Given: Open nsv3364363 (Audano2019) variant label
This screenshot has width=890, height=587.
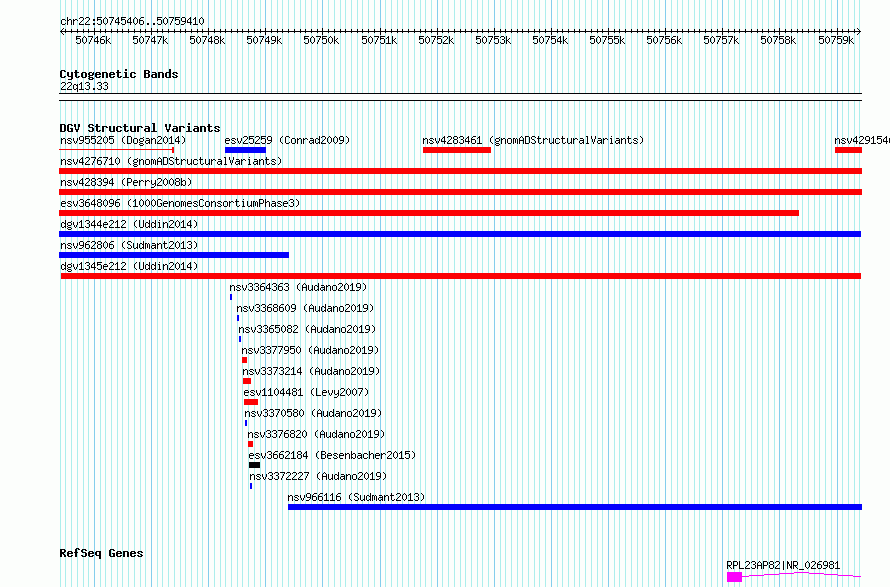Looking at the screenshot, I should click(298, 287).
